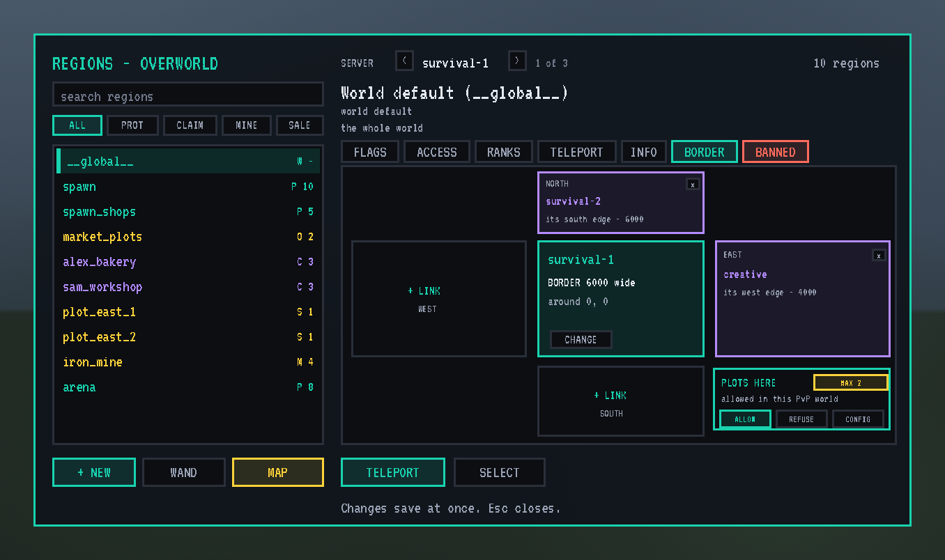Set plots to ALLOW

click(745, 419)
